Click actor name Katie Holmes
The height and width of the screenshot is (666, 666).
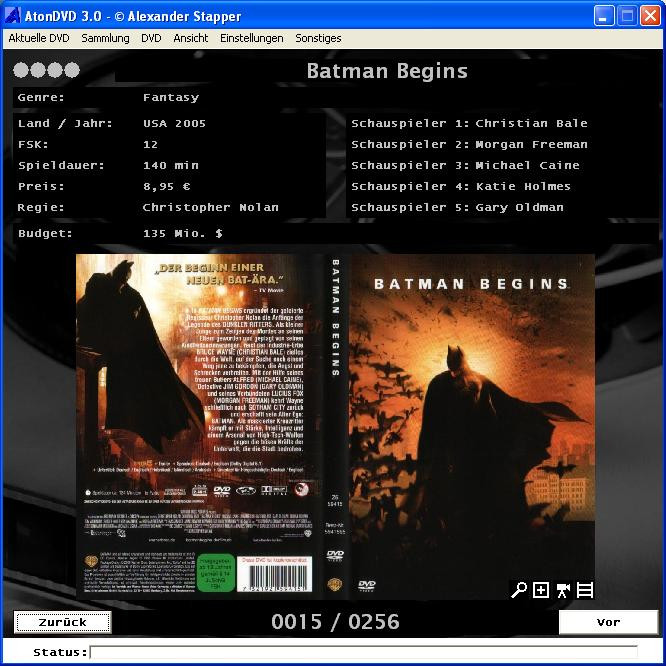[x=523, y=186]
